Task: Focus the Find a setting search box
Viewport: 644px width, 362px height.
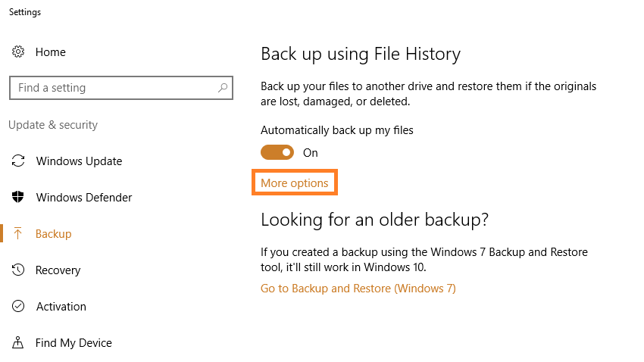Action: (x=121, y=87)
